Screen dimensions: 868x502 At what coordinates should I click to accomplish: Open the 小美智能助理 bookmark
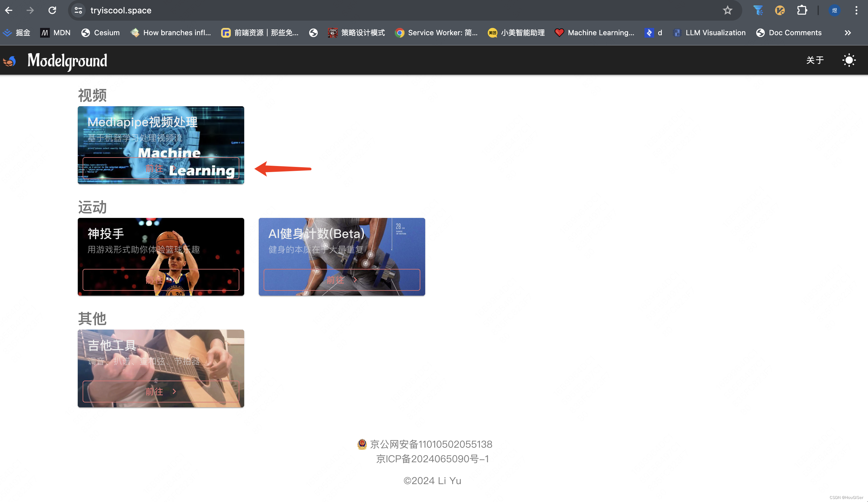pos(516,33)
